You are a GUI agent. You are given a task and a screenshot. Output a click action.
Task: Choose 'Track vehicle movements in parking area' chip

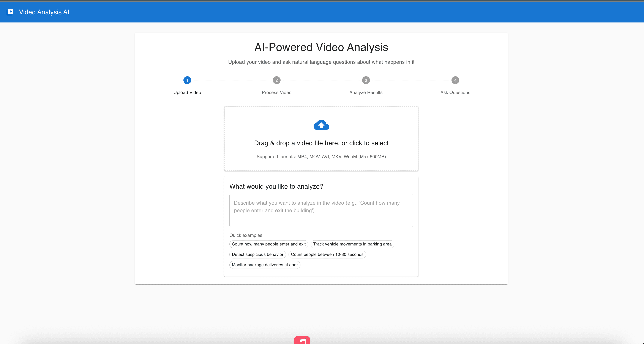[352, 244]
